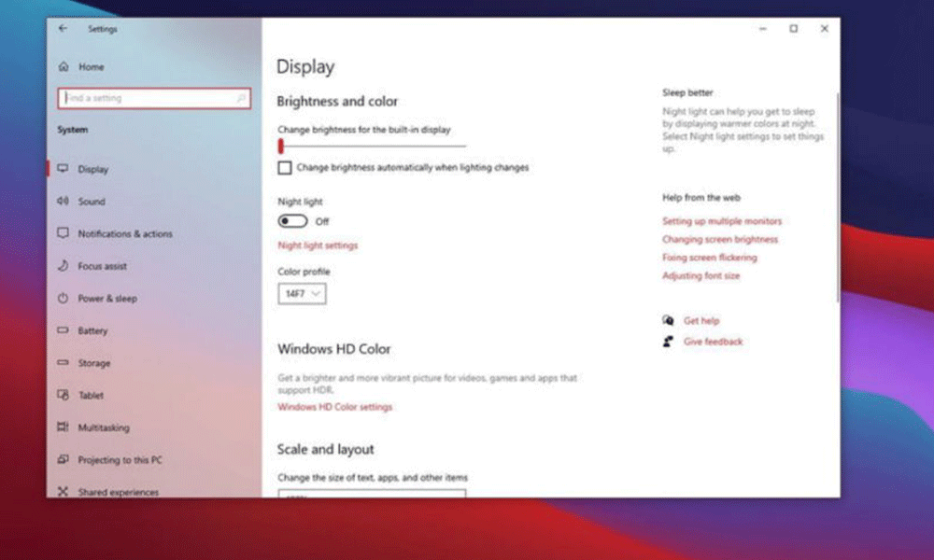This screenshot has height=560, width=934.
Task: Enable automatic brightness change checkbox
Action: [x=285, y=168]
